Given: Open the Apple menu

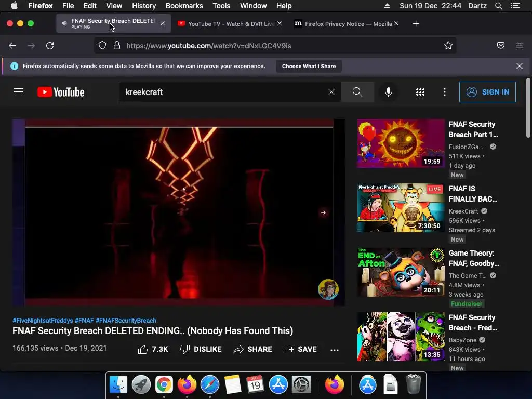Looking at the screenshot, I should 14,6.
